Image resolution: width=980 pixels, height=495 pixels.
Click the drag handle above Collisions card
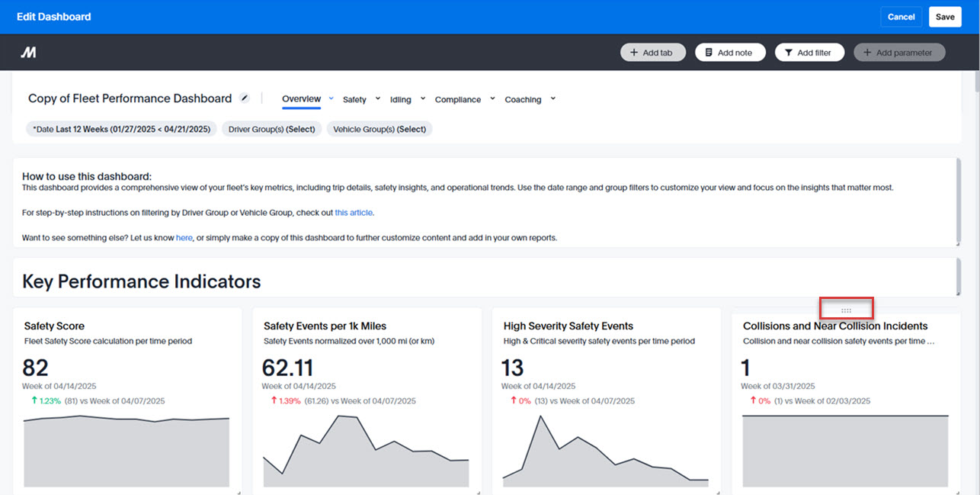coord(846,310)
